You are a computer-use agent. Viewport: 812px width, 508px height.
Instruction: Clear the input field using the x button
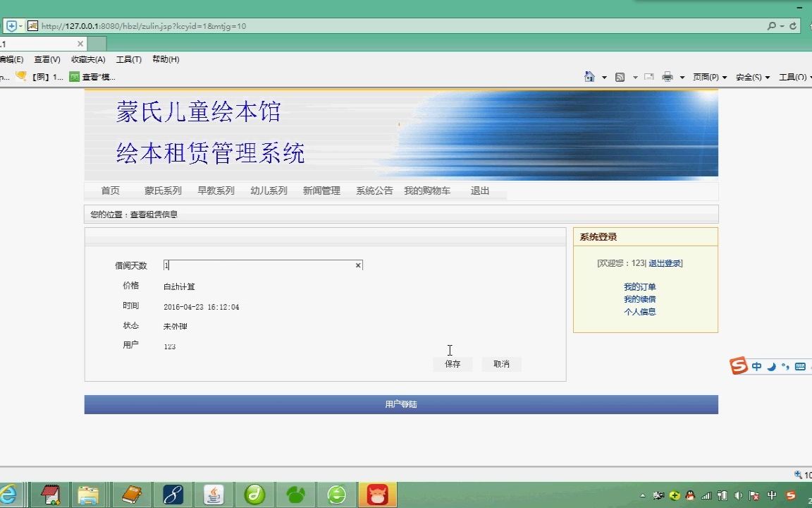click(x=358, y=265)
